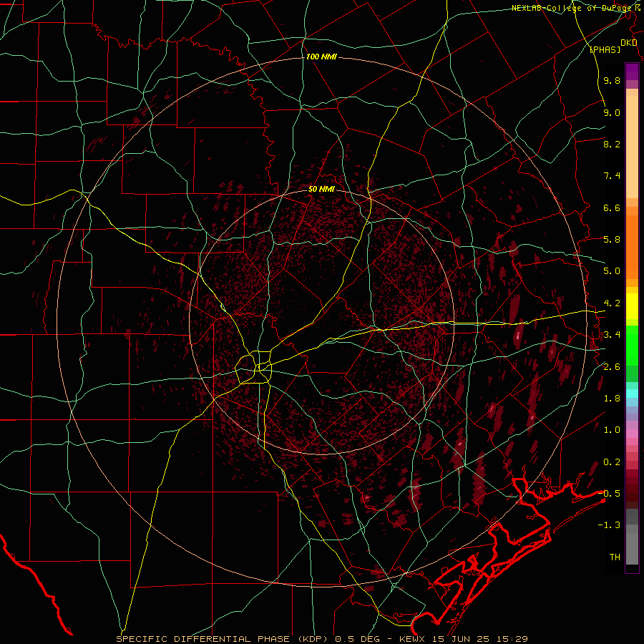Click the 7.4 scale label
The image size is (644, 644).
click(612, 176)
